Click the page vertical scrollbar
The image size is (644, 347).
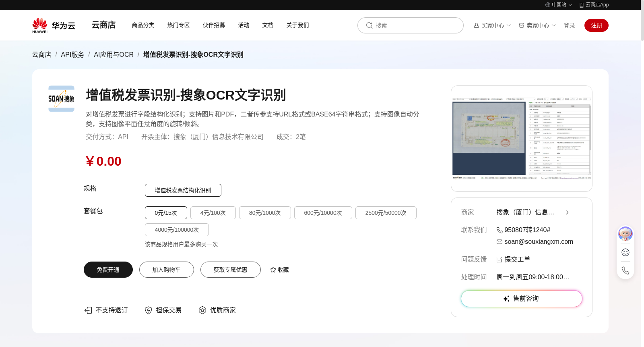(642, 20)
